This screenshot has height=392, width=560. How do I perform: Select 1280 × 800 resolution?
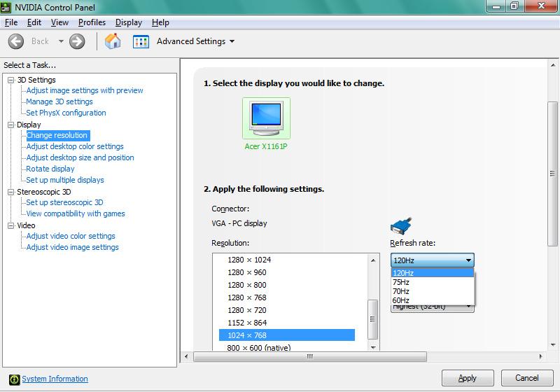247,285
